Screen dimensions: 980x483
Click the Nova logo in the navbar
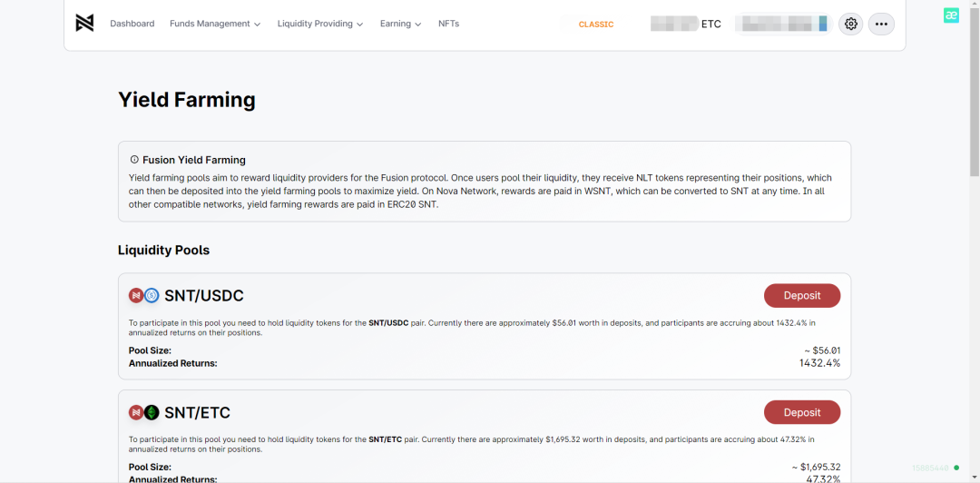pyautogui.click(x=84, y=24)
